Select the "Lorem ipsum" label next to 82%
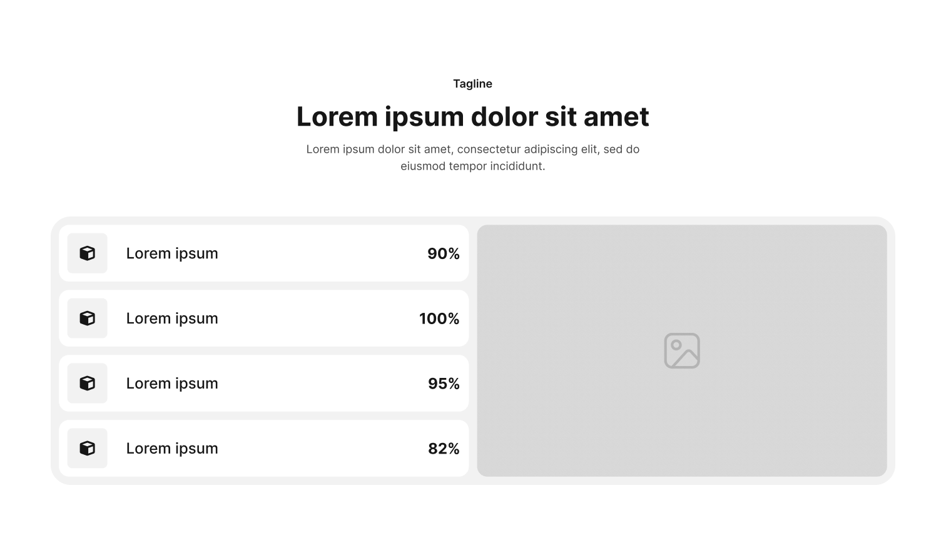This screenshot has width=946, height=560. [172, 449]
